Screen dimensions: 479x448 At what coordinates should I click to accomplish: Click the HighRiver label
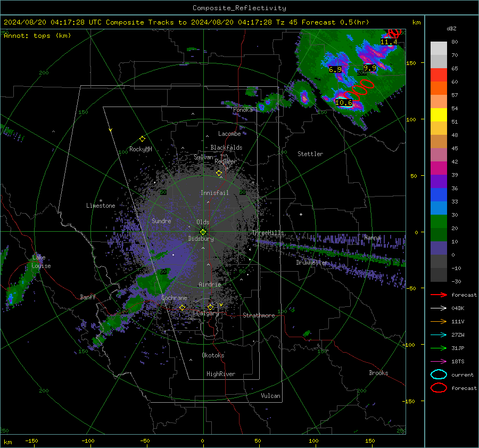(220, 374)
